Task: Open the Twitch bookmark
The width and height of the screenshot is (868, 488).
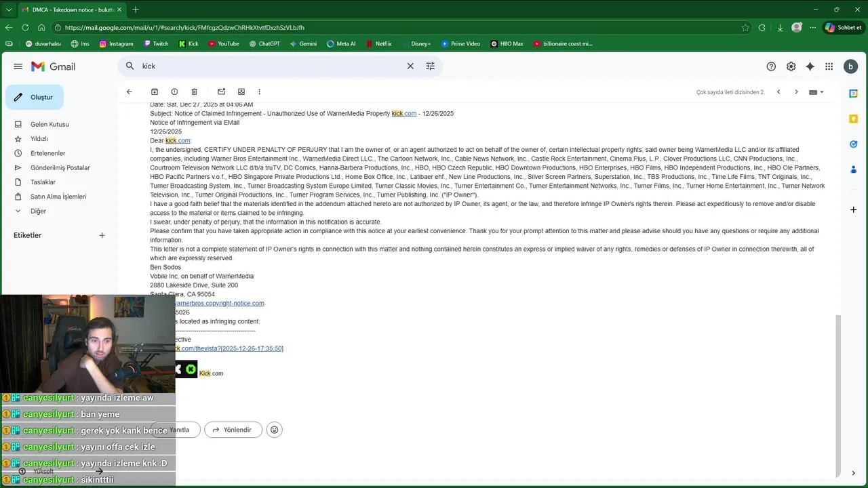Action: [x=156, y=43]
